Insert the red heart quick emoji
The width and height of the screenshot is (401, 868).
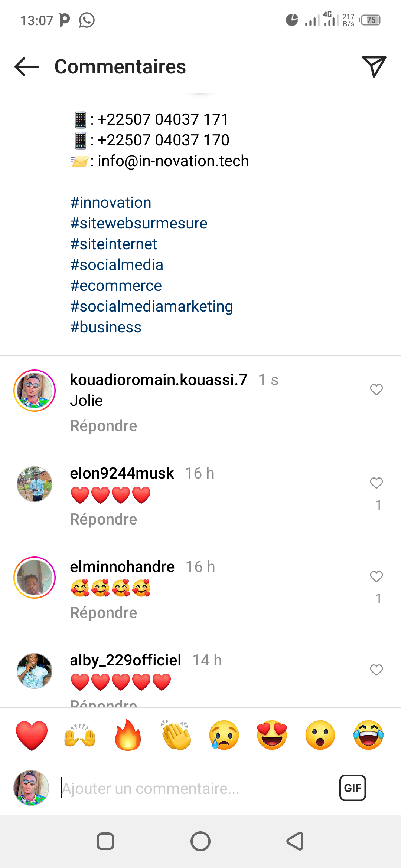(32, 735)
